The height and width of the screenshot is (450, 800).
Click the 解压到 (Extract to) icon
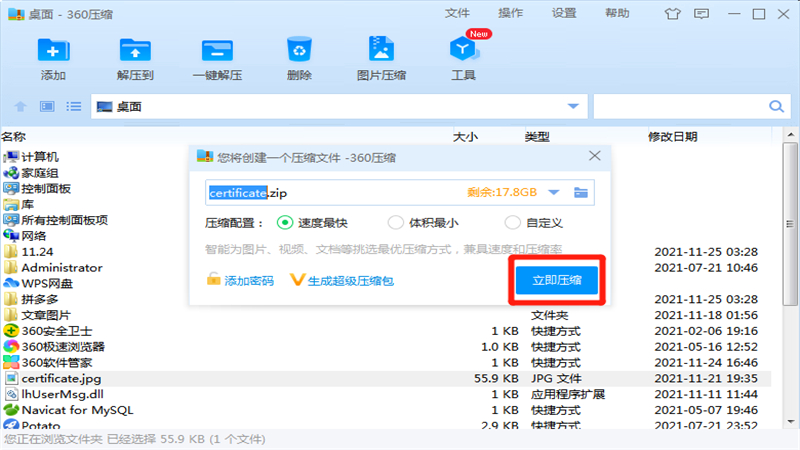[135, 51]
